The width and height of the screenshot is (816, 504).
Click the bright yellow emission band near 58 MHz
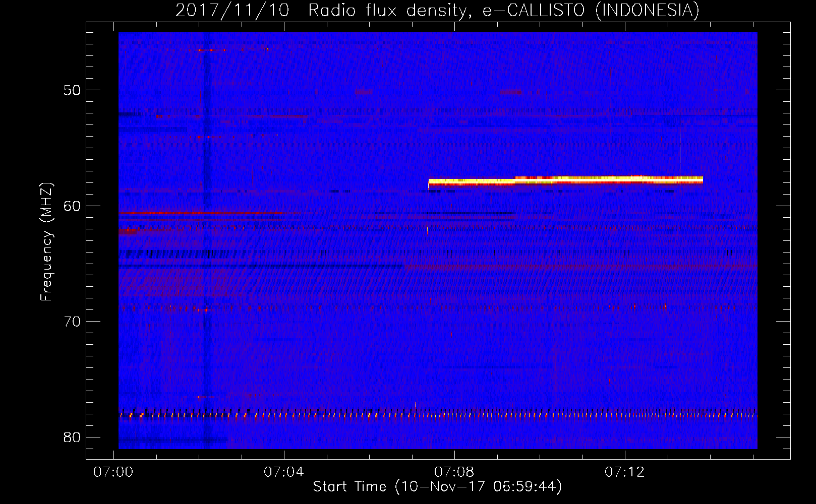[x=565, y=180]
